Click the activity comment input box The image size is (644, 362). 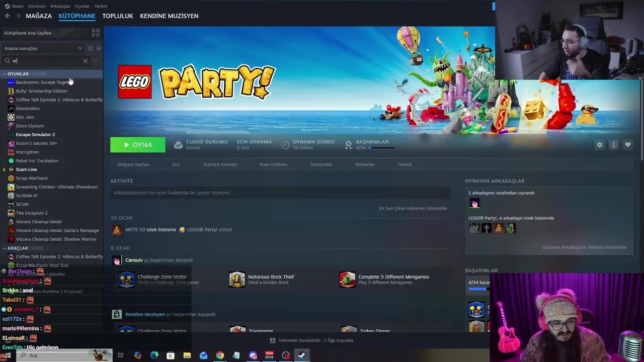point(280,193)
